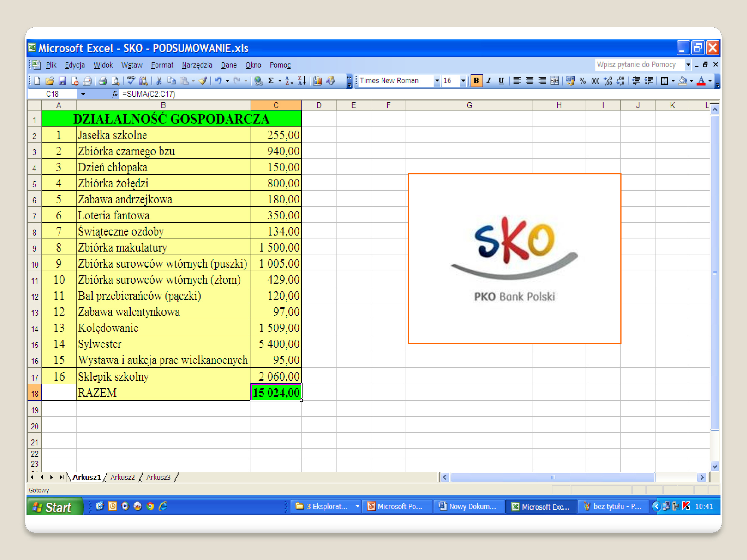This screenshot has height=560, width=747.
Task: Click horizontal scrollbar right arrow
Action: [x=702, y=477]
